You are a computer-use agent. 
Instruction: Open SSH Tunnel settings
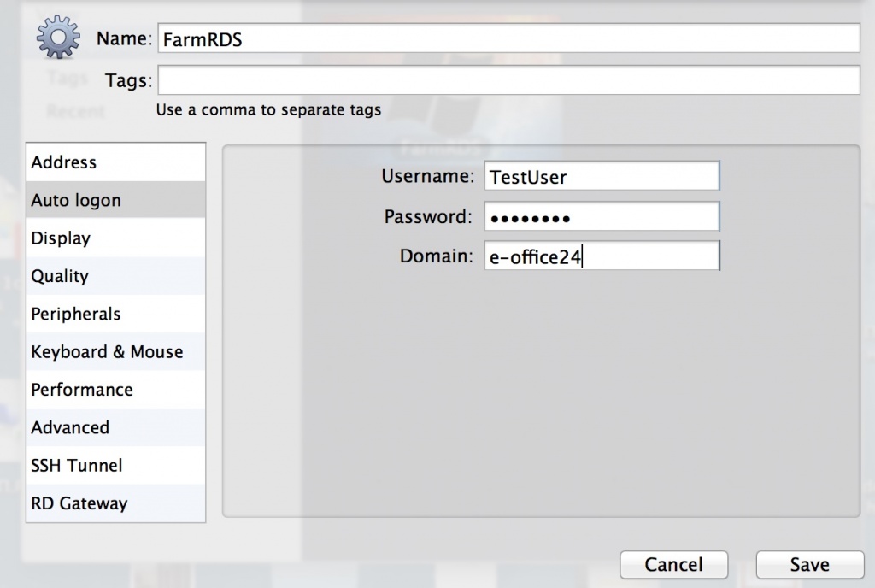click(115, 465)
